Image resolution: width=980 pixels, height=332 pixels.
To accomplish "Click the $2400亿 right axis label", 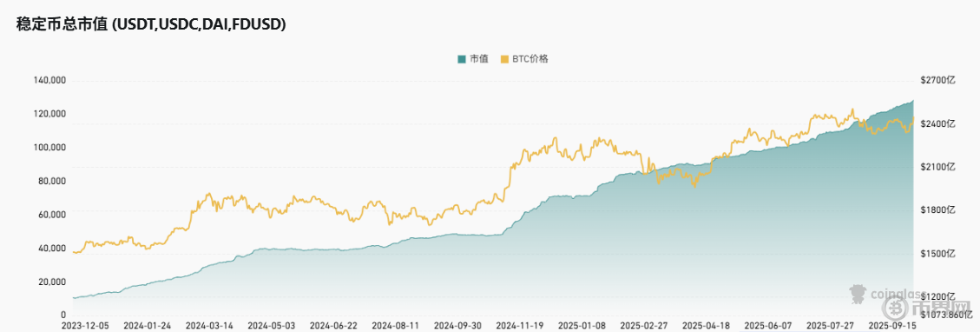I will click(937, 124).
